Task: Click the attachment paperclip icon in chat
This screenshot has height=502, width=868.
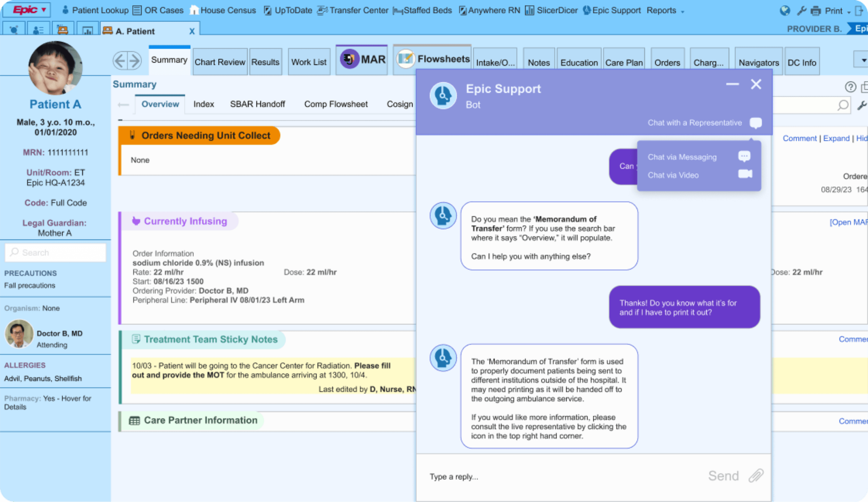Action: click(756, 476)
